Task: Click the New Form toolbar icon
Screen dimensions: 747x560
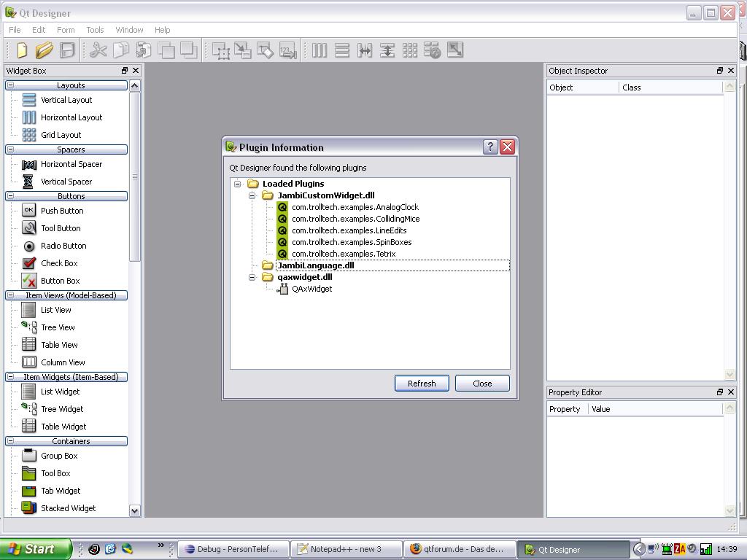Action: pos(22,50)
